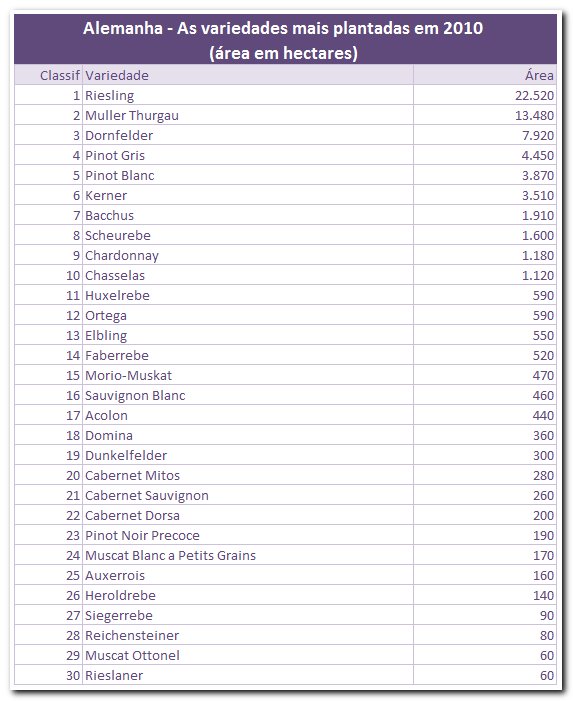Select the Variedade column header
This screenshot has width=573, height=701.
coord(248,75)
